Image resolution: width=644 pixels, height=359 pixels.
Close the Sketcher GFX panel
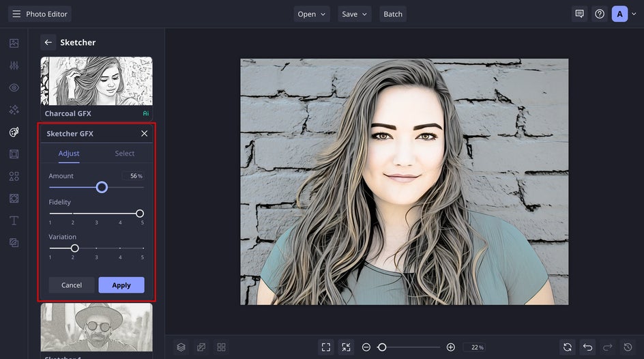click(144, 134)
